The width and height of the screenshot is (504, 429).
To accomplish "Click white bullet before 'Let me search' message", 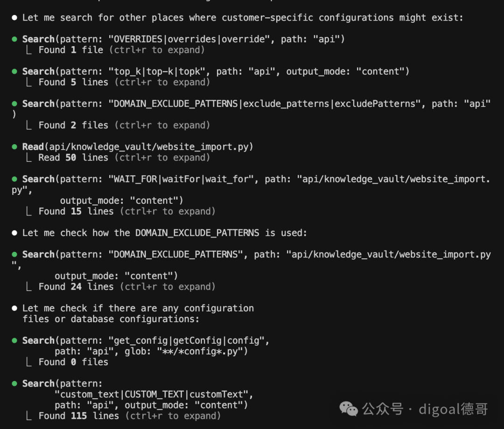I will click(x=14, y=18).
